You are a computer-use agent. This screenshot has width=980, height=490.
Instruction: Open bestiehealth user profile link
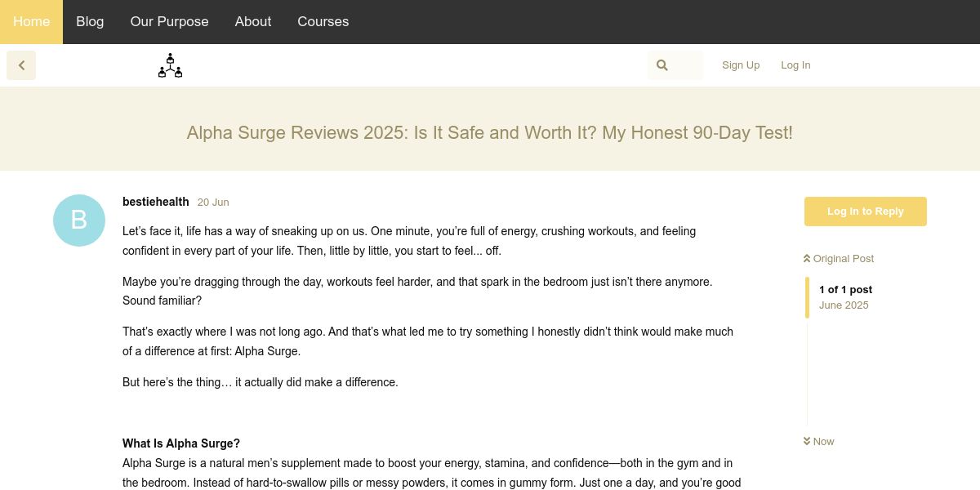[156, 202]
